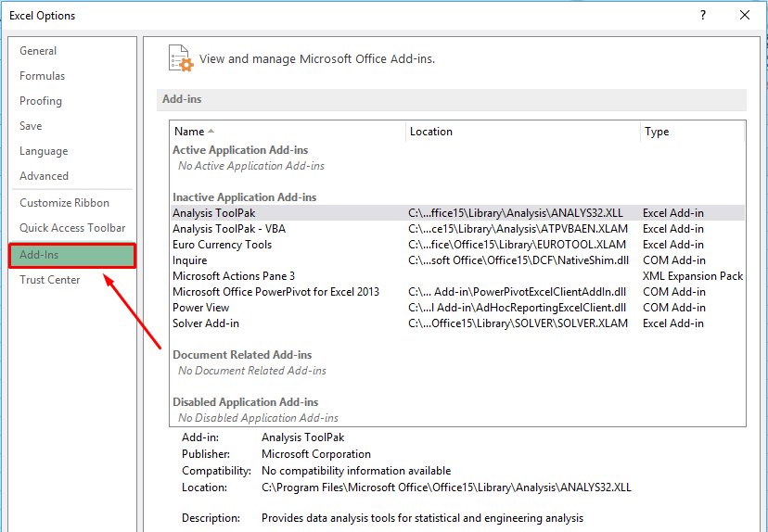This screenshot has width=768, height=532.
Task: Click Excel Add-in type for Solver
Action: (x=673, y=323)
